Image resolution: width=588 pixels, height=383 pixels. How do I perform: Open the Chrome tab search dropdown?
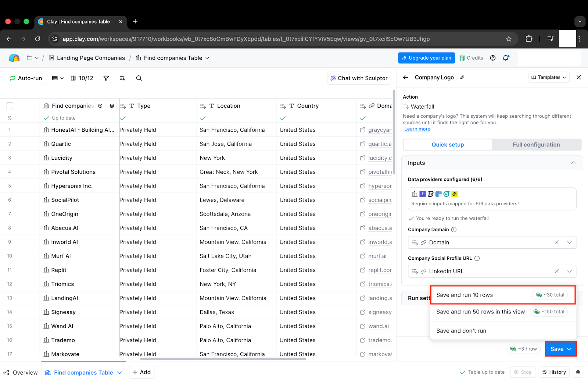[x=580, y=21]
